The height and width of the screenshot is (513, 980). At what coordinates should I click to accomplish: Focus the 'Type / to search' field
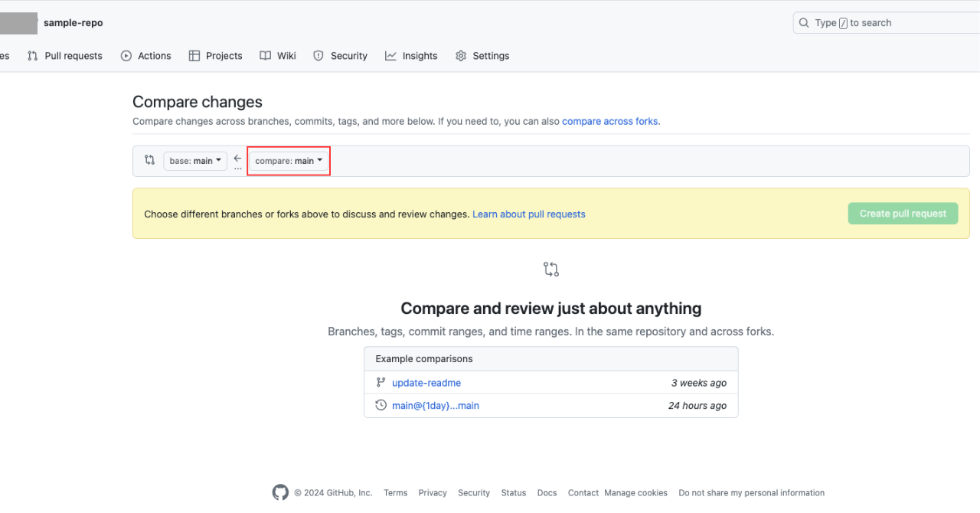[886, 23]
